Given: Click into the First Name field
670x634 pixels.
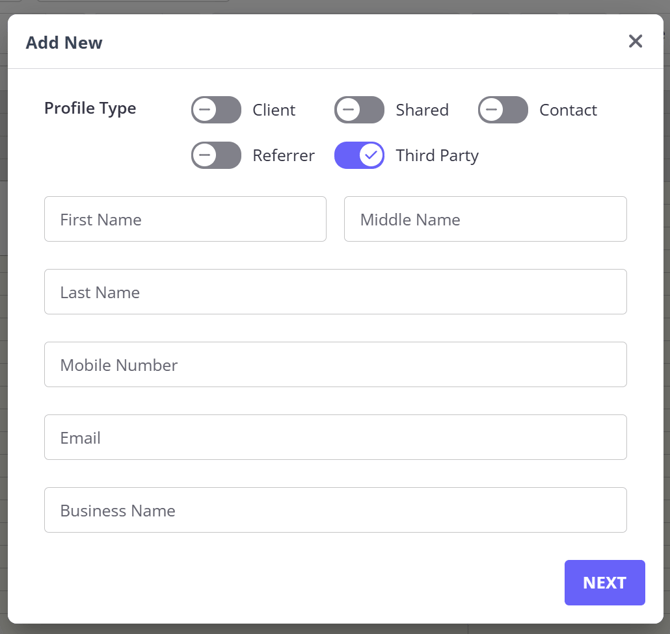Looking at the screenshot, I should (x=185, y=219).
